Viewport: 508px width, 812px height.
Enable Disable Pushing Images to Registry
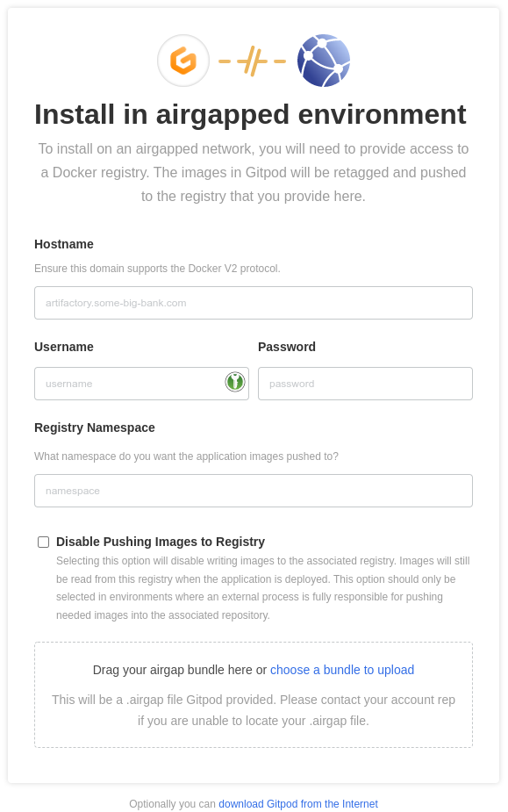(43, 542)
